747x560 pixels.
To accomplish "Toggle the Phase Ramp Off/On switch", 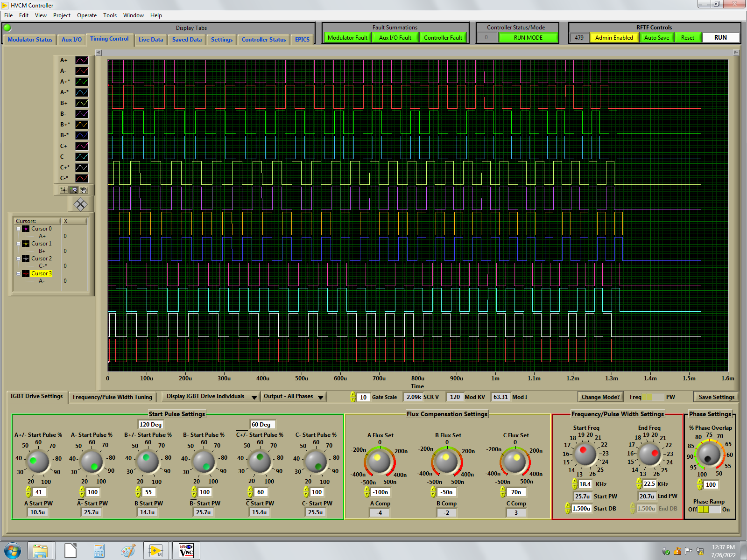I will coord(709,510).
